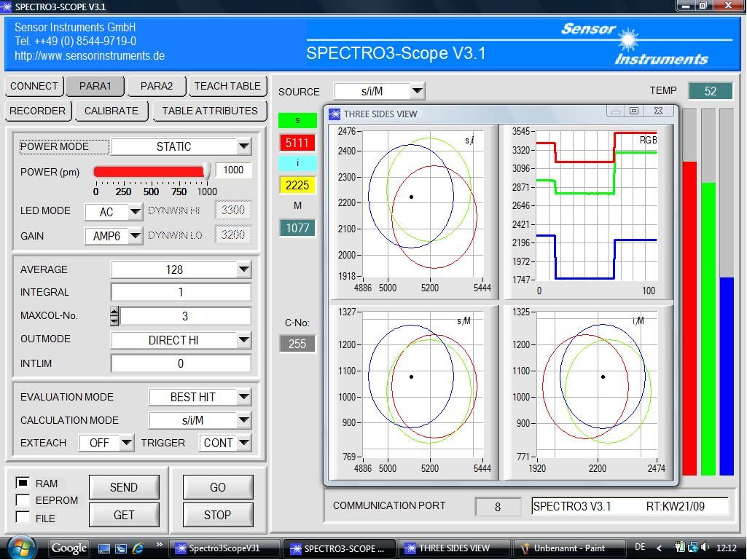Maximize the THREE SIDES VIEW window
The height and width of the screenshot is (560, 747).
[634, 111]
